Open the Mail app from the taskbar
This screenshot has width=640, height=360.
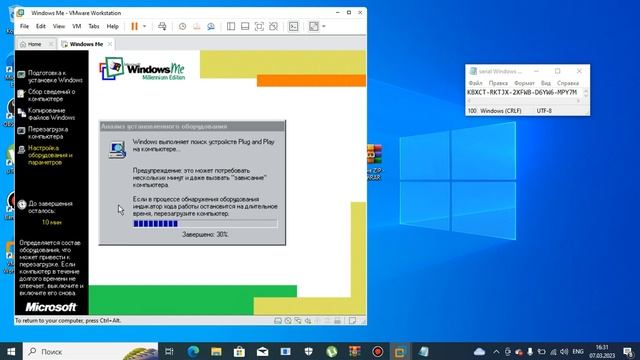click(x=262, y=351)
